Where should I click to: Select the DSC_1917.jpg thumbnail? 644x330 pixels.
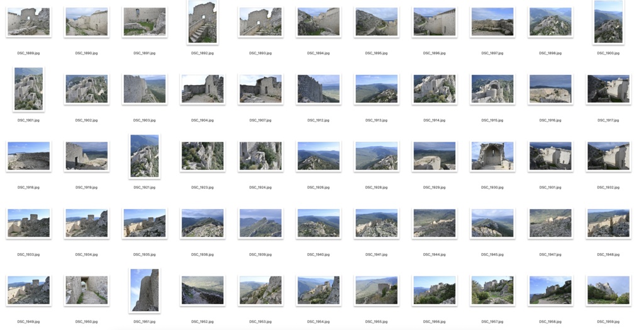tap(608, 89)
